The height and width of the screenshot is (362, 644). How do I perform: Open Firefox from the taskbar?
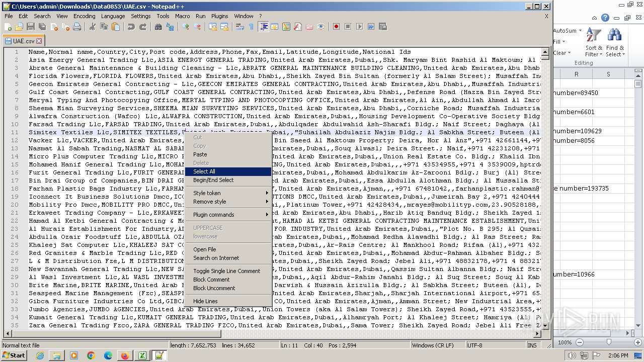tap(125, 355)
